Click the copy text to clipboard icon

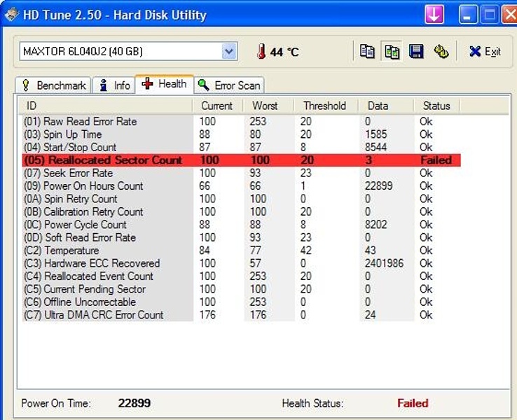(x=367, y=51)
